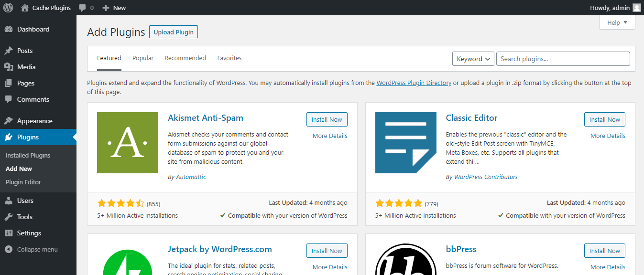
Task: Click the Collapse menu label
Action: pos(37,249)
